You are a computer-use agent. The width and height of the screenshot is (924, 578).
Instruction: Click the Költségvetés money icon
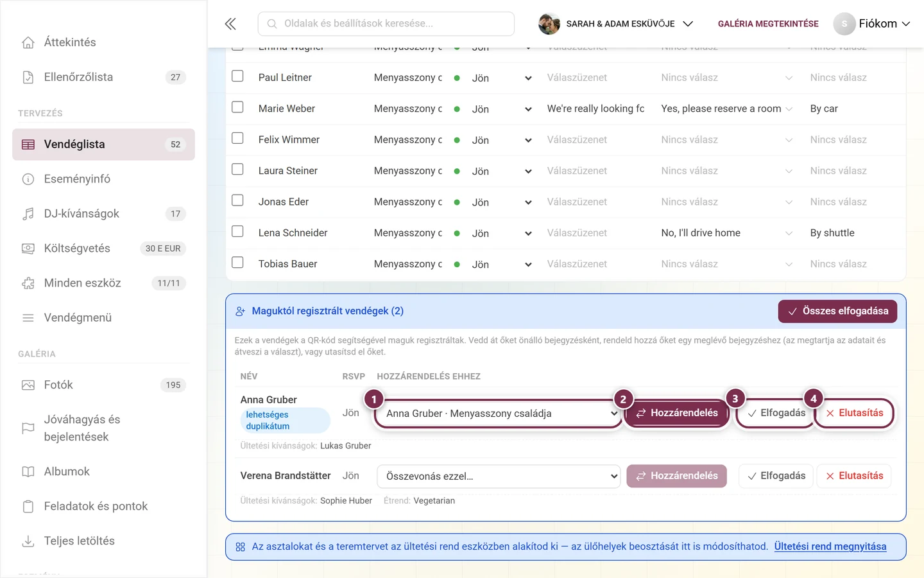pyautogui.click(x=28, y=249)
